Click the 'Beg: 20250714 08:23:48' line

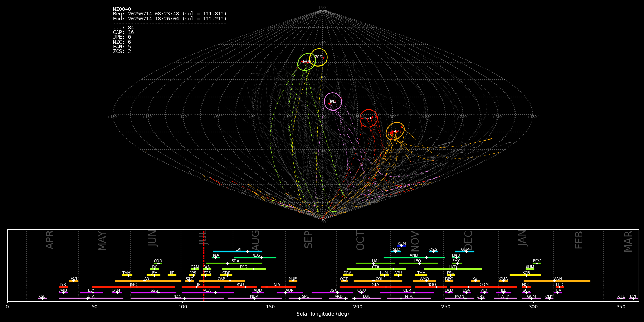coord(170,14)
